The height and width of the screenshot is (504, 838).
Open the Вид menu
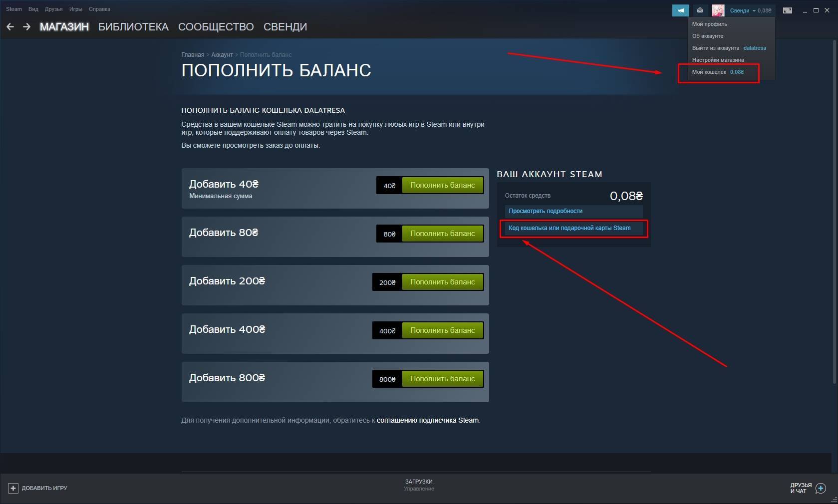coord(33,9)
